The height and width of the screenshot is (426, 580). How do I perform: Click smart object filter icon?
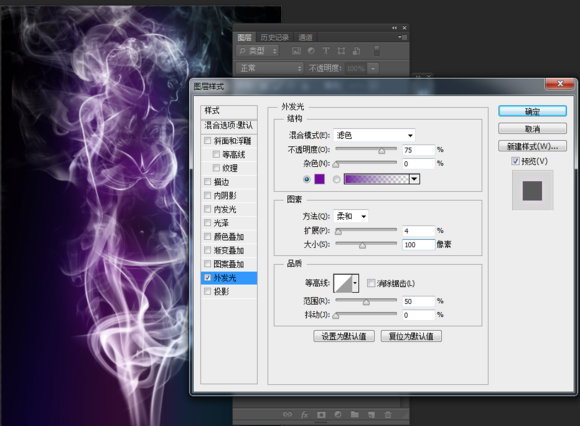coord(356,51)
